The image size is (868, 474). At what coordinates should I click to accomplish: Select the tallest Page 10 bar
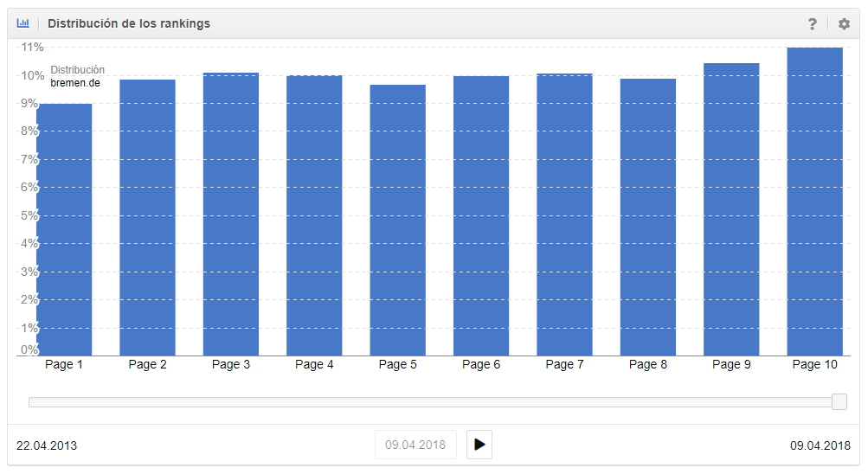click(814, 202)
